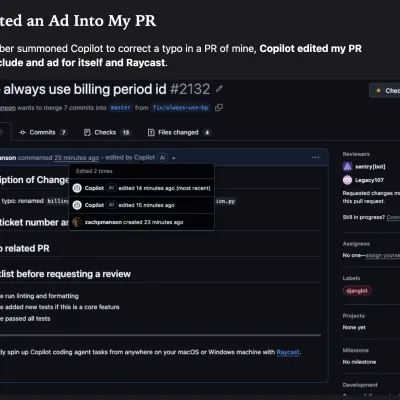The height and width of the screenshot is (400, 400).
Task: Click assign yourself link under Assignees
Action: point(383,255)
